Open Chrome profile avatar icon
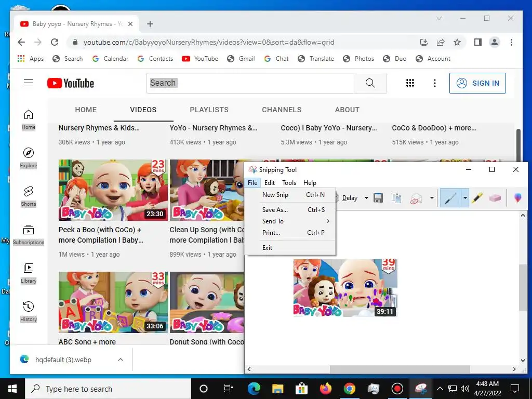 [495, 42]
